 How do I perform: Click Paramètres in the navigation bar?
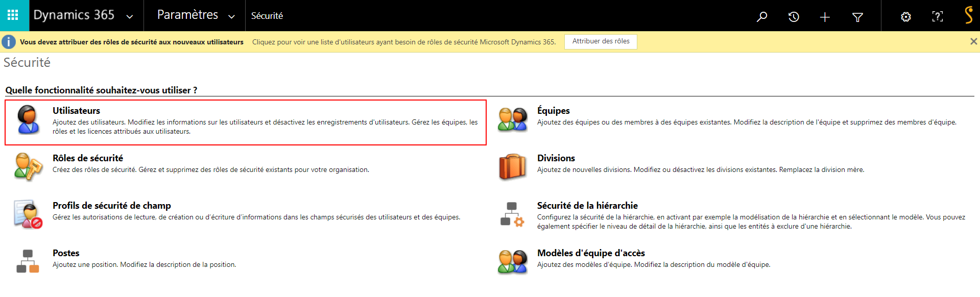(x=187, y=15)
